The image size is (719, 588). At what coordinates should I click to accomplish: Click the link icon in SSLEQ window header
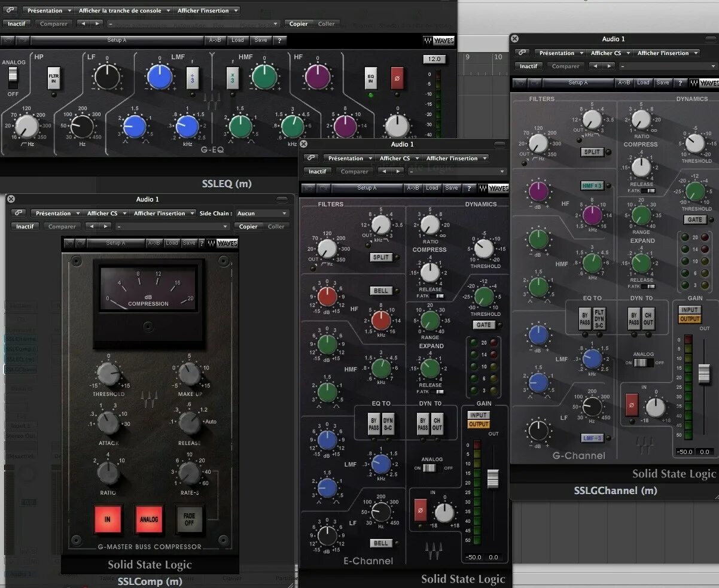pyautogui.click(x=11, y=10)
